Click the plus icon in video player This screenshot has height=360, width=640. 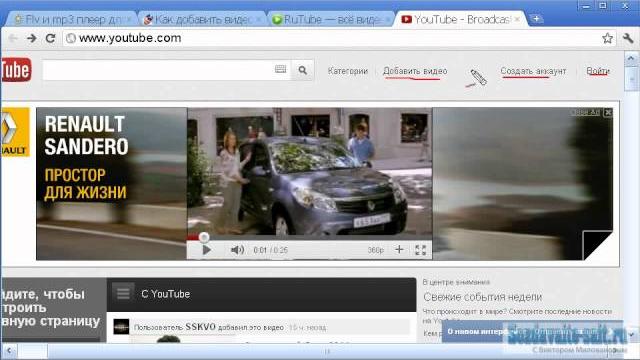coord(399,249)
